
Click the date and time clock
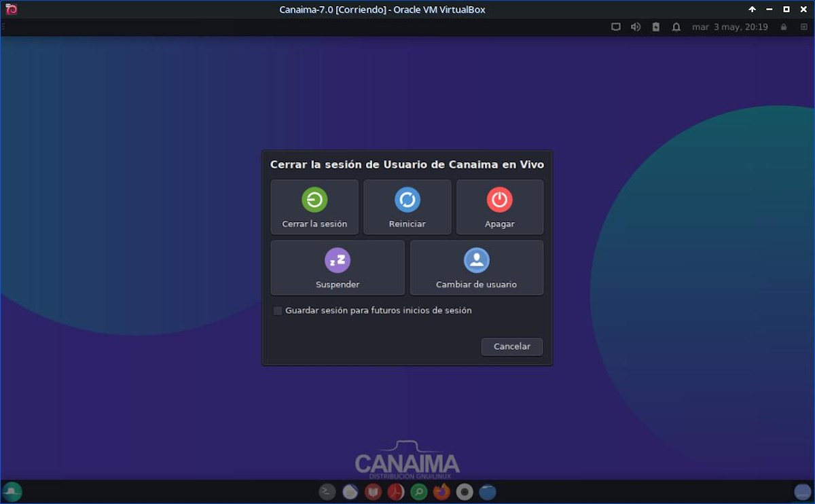coord(729,27)
